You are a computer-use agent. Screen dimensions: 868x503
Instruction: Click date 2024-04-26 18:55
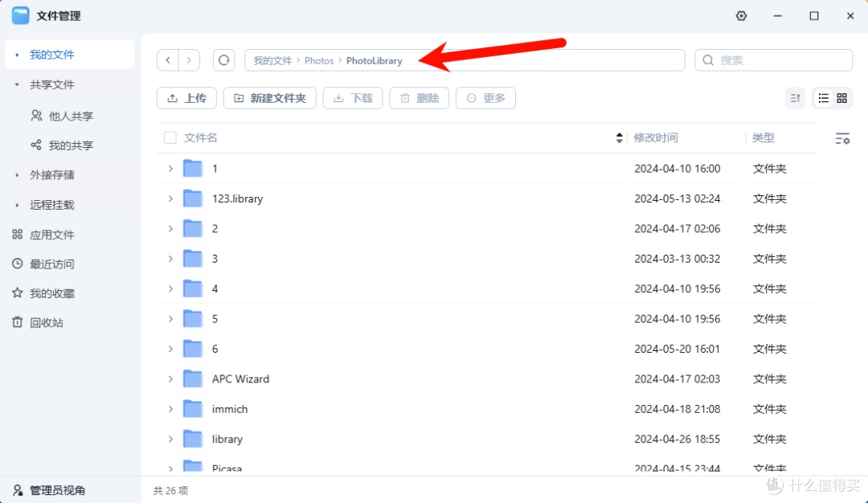click(x=677, y=439)
